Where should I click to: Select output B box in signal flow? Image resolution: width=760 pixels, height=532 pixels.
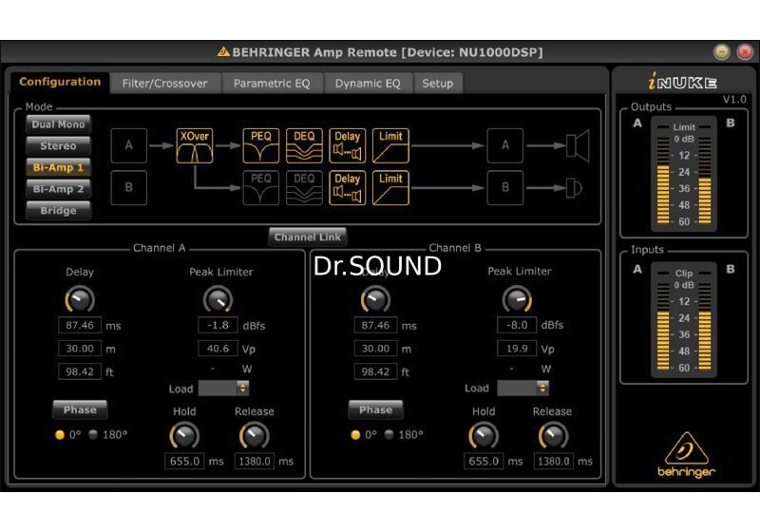point(505,187)
